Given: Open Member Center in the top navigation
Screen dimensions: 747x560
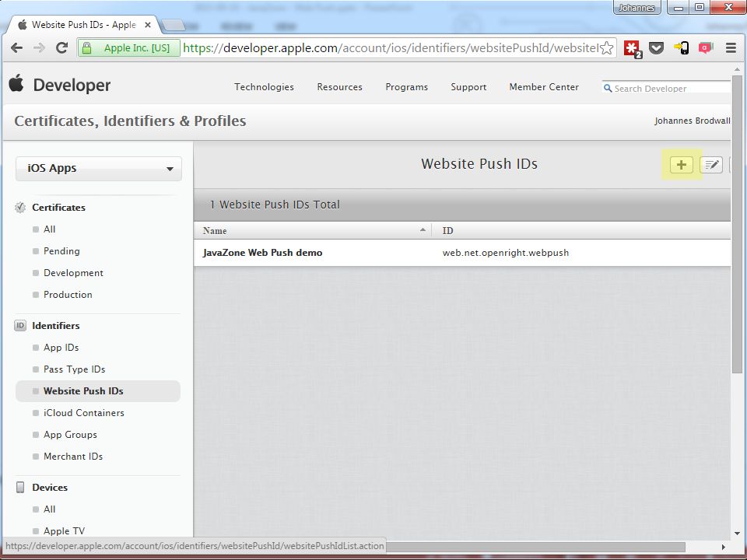Looking at the screenshot, I should tap(544, 87).
